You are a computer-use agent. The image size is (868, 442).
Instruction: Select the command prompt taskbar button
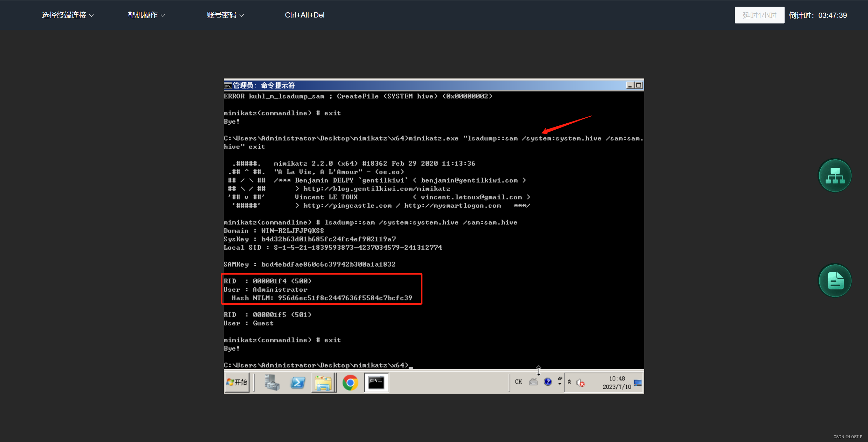377,382
